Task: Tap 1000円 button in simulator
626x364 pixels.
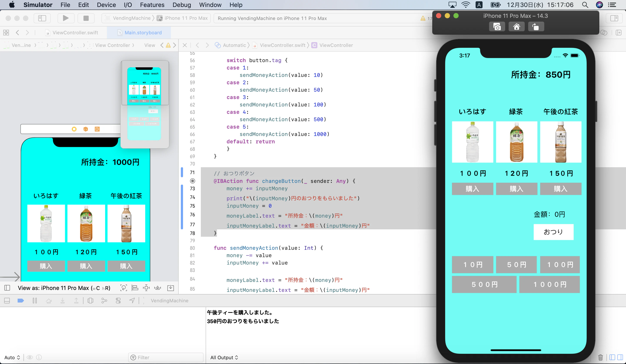Action: tap(549, 284)
